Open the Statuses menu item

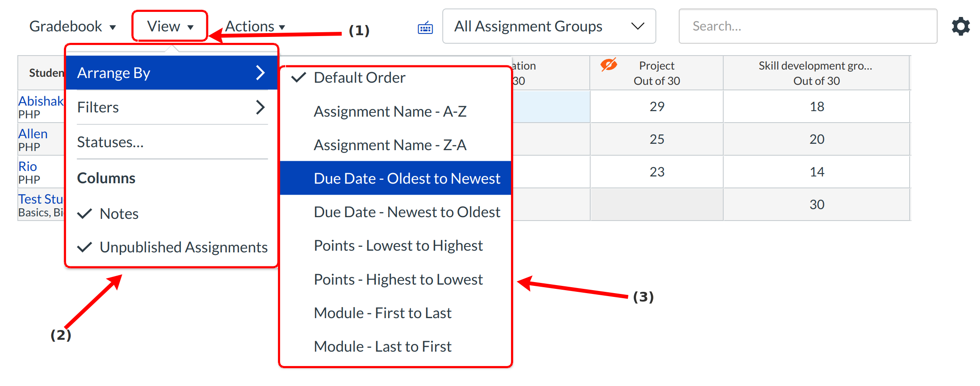click(110, 142)
